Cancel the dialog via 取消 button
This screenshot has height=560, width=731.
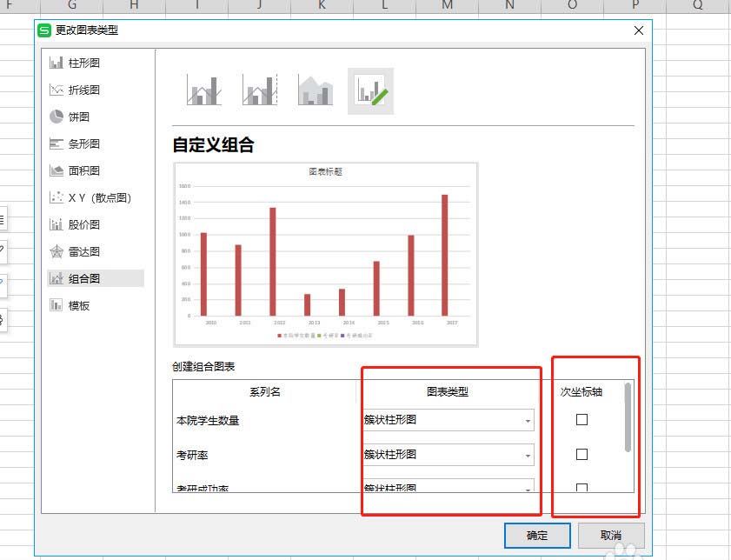[609, 536]
